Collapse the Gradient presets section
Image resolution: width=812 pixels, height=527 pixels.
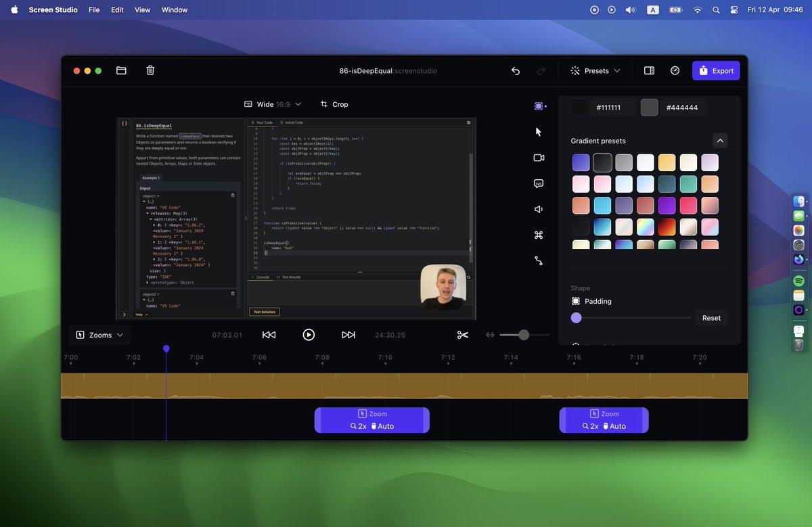pyautogui.click(x=720, y=141)
